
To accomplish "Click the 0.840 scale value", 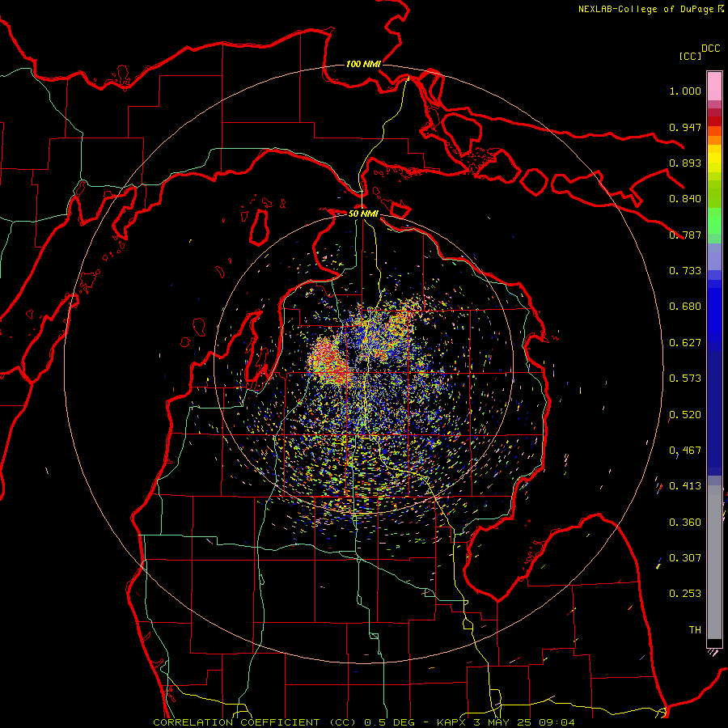I will click(x=685, y=199).
